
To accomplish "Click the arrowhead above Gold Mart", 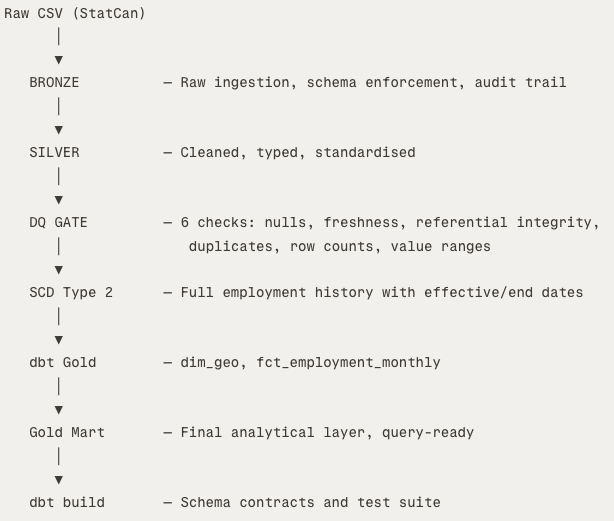I will pyautogui.click(x=59, y=410).
